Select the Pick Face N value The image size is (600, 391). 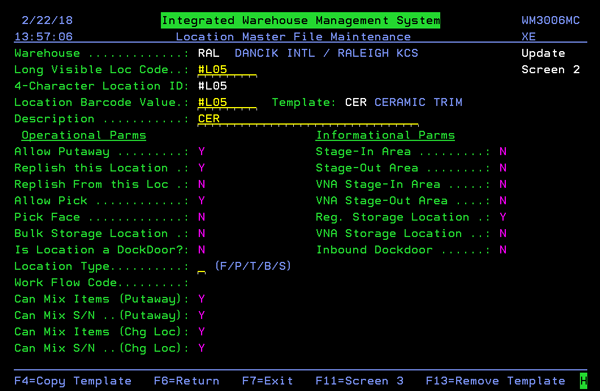click(x=202, y=217)
